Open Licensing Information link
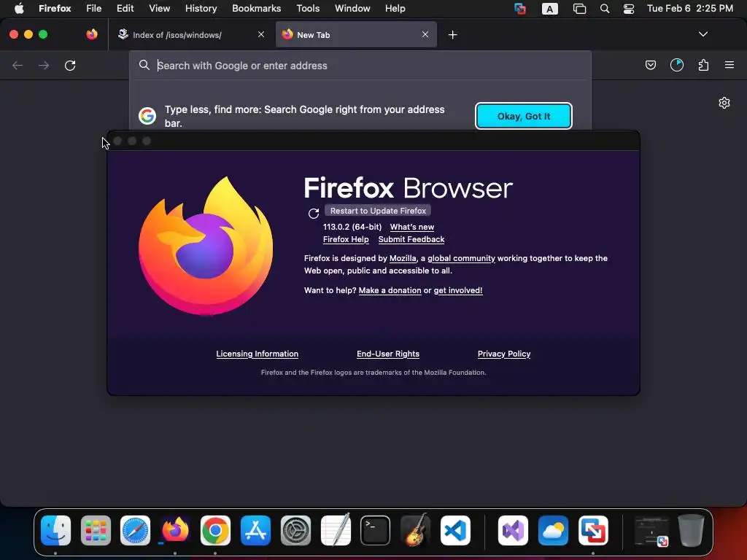Viewport: 747px width, 560px height. [x=258, y=354]
